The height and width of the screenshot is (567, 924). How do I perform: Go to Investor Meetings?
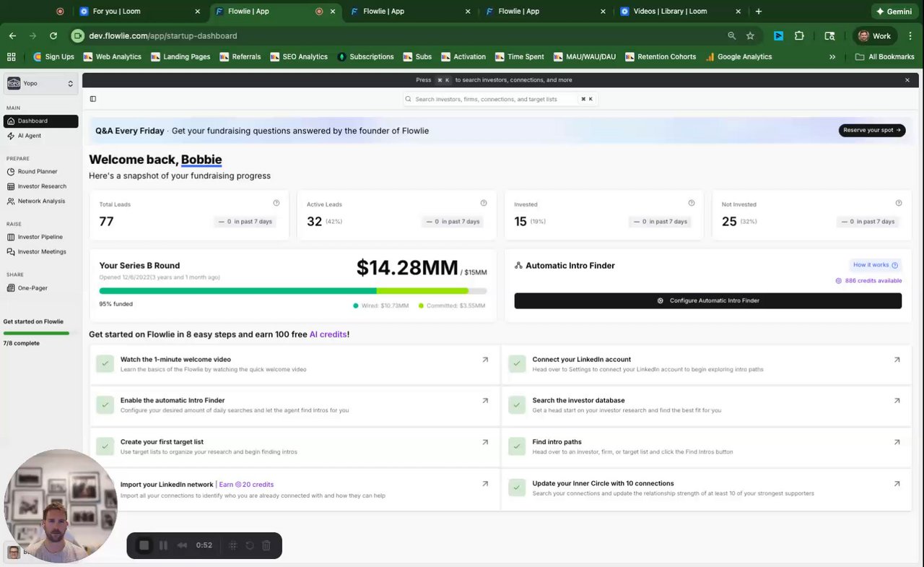pyautogui.click(x=40, y=251)
